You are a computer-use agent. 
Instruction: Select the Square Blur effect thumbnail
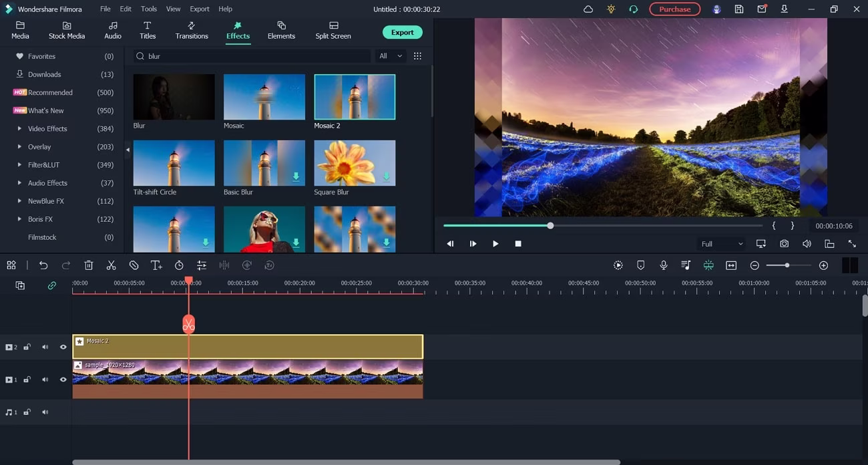pyautogui.click(x=355, y=163)
